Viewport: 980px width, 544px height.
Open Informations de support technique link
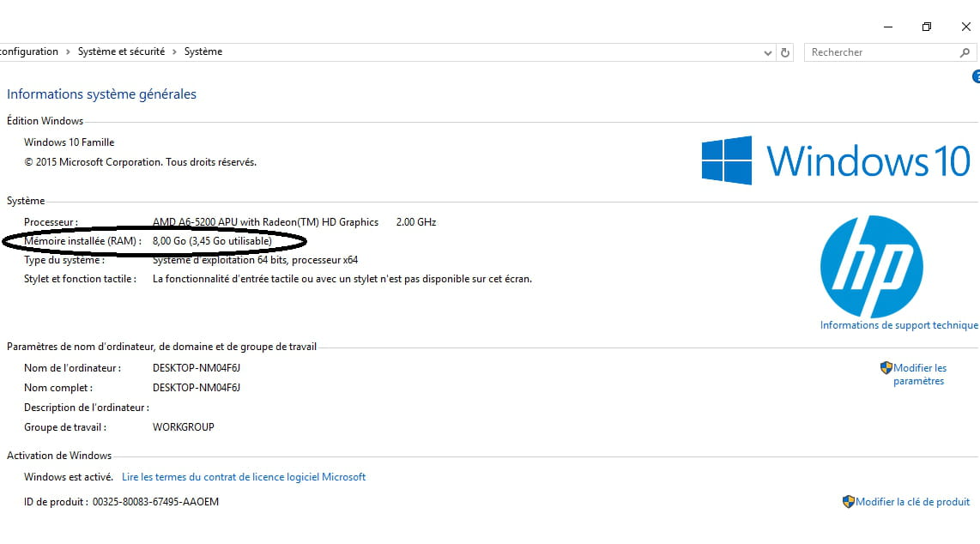[898, 325]
